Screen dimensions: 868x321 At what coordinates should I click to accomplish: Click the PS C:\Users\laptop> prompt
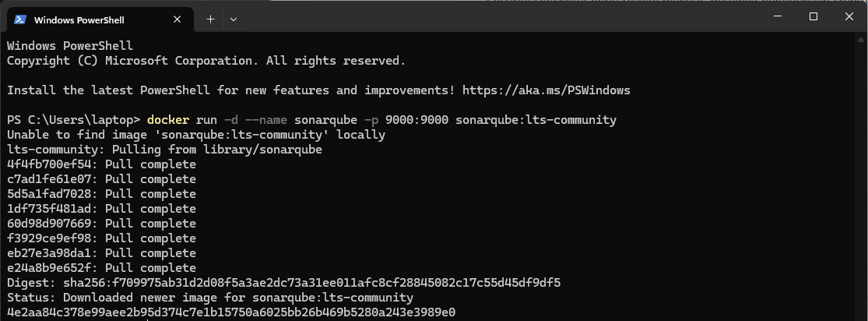pos(73,120)
